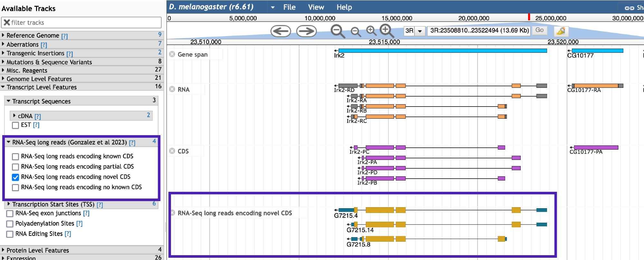Click the Go button

coord(539,30)
